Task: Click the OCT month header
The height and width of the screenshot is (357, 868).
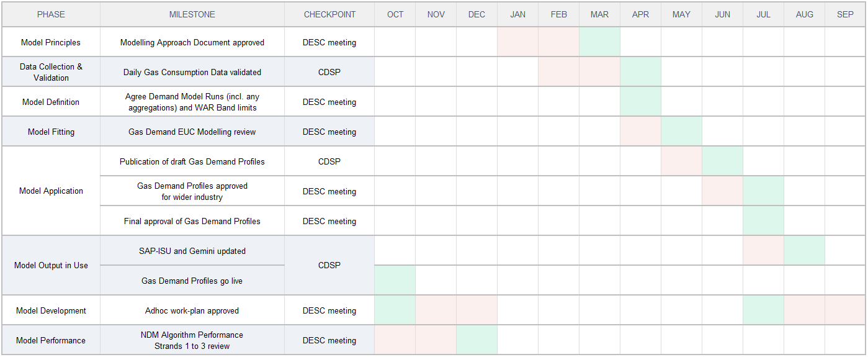Action: point(395,14)
